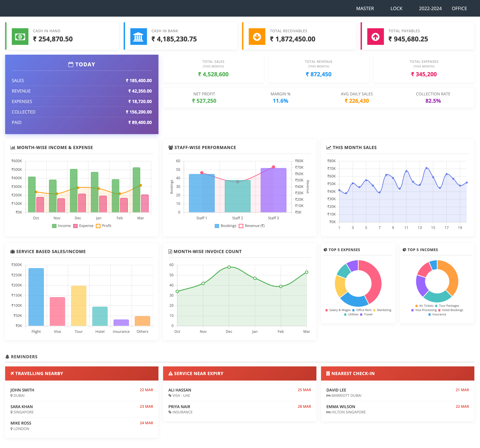The width and height of the screenshot is (480, 448).
Task: Click the Avg Daily Sales value ₹ 226,430
Action: tap(357, 101)
